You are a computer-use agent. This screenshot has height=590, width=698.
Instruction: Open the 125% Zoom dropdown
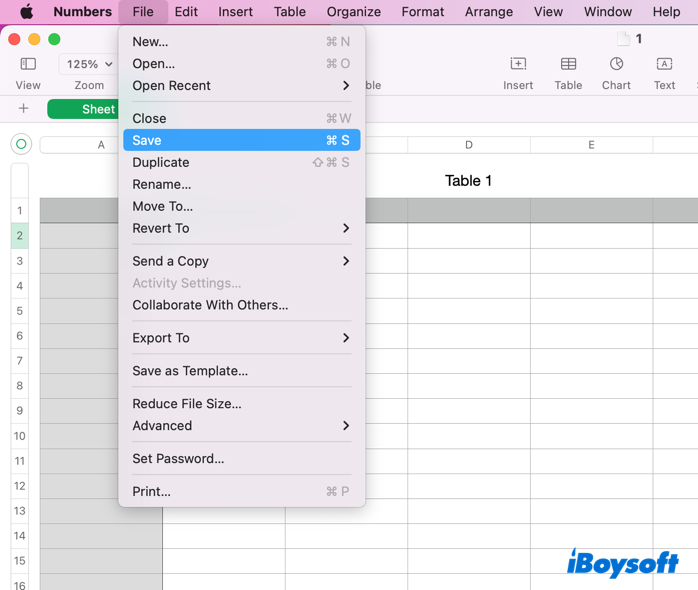point(88,64)
